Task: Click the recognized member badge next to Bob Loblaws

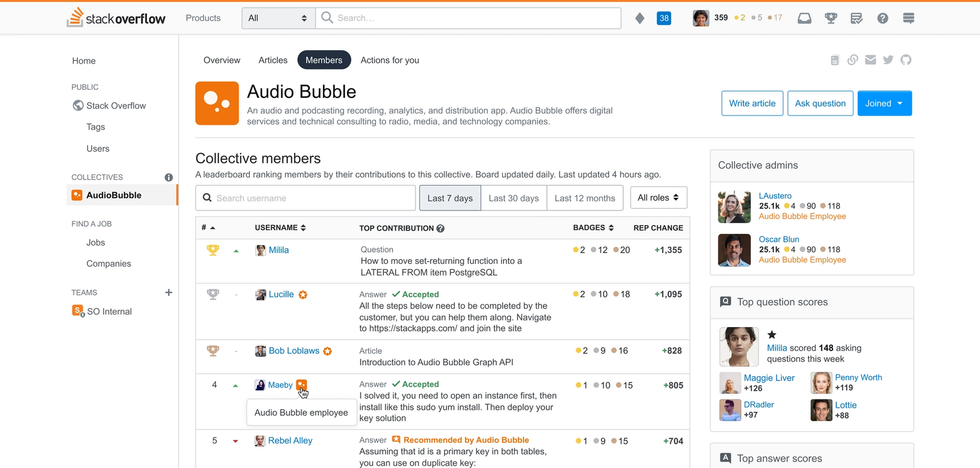Action: (327, 351)
